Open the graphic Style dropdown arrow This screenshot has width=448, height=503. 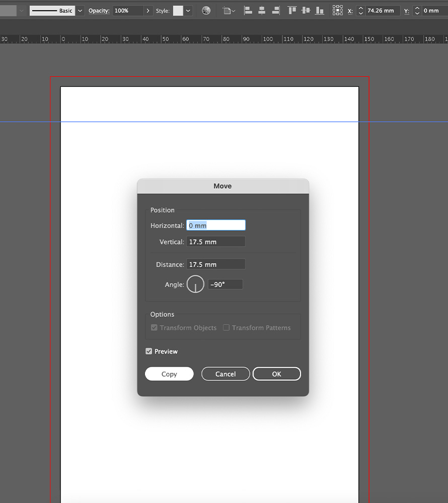188,11
